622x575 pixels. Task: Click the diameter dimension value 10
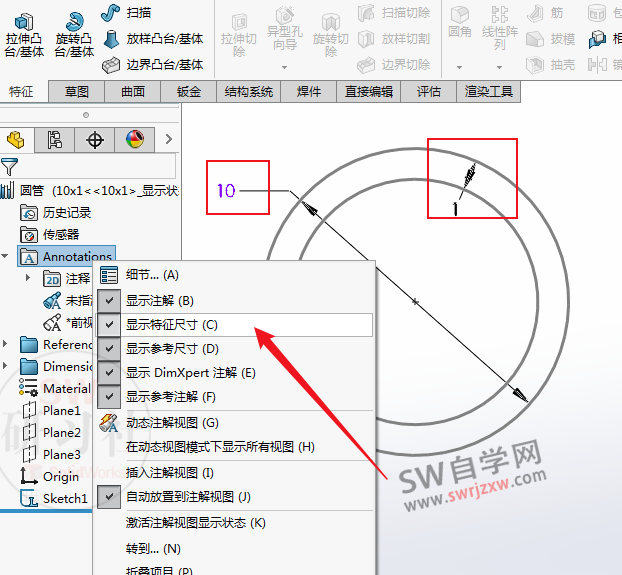tap(226, 191)
